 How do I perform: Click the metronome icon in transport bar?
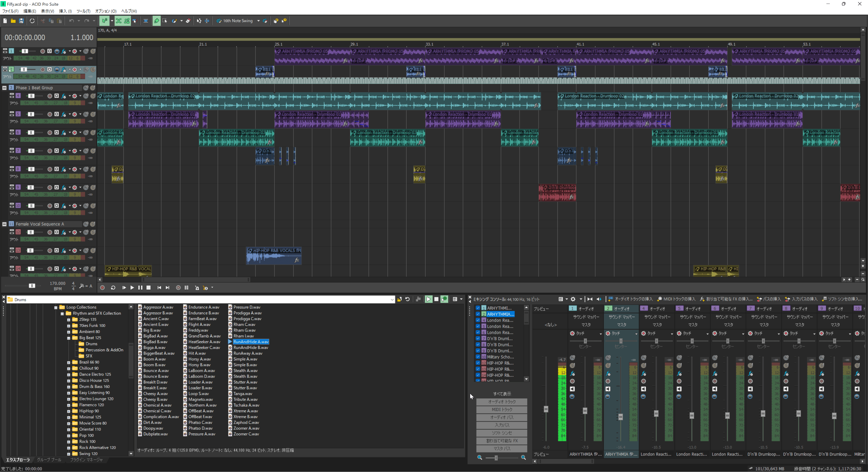[197, 288]
